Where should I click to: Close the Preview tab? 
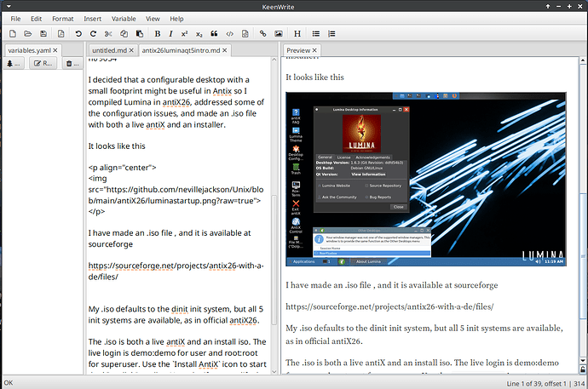(314, 50)
